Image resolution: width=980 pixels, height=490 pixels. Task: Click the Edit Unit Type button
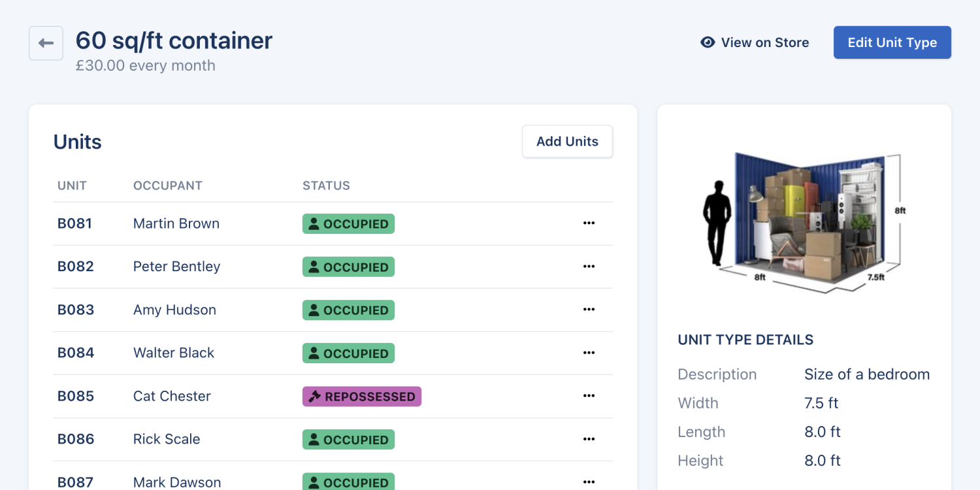[892, 42]
